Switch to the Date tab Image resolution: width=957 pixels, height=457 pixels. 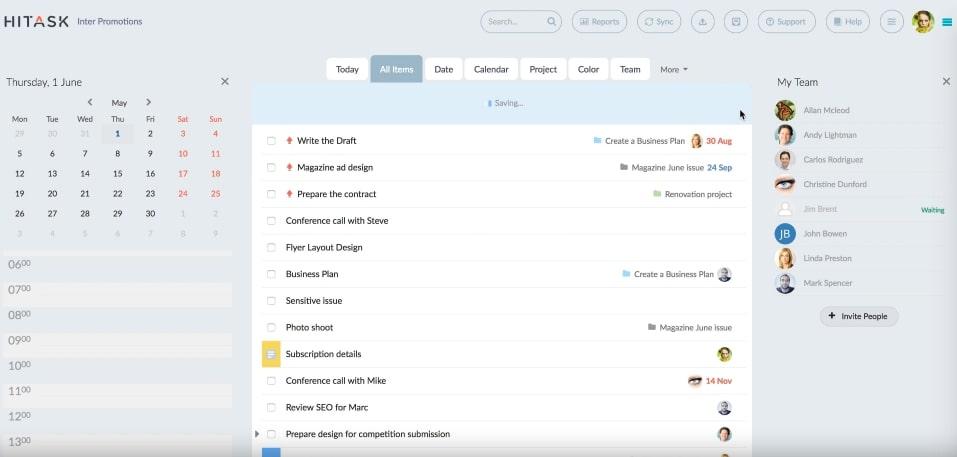(444, 70)
